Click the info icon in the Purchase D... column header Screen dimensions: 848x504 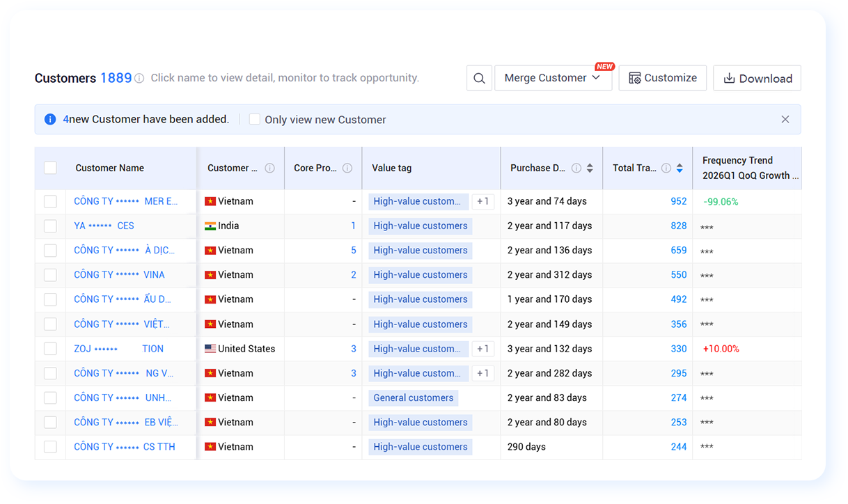tap(576, 168)
